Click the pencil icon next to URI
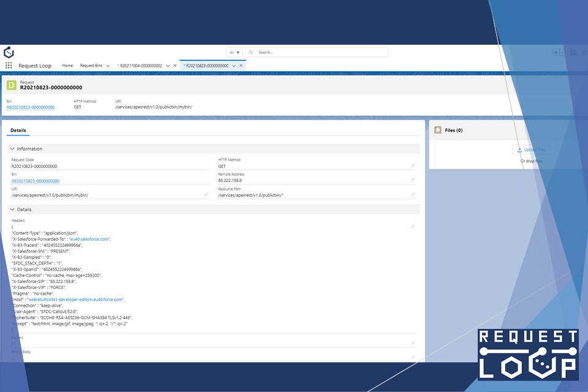Viewport: 588px width, 392px height. click(x=206, y=195)
